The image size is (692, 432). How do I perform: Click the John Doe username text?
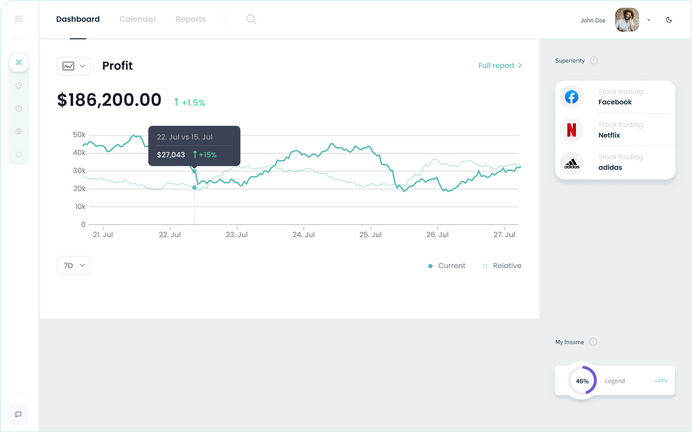point(593,20)
